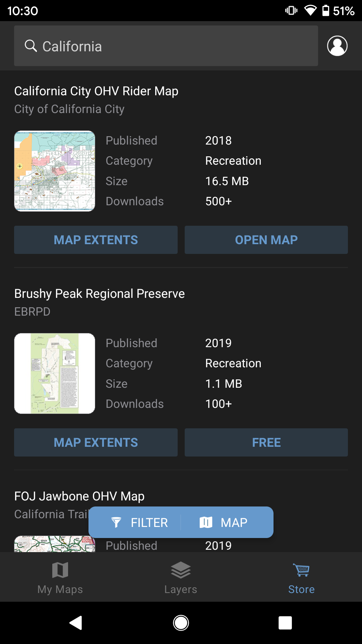Tap the folded map icon in floating bar
The width and height of the screenshot is (362, 644).
(206, 522)
